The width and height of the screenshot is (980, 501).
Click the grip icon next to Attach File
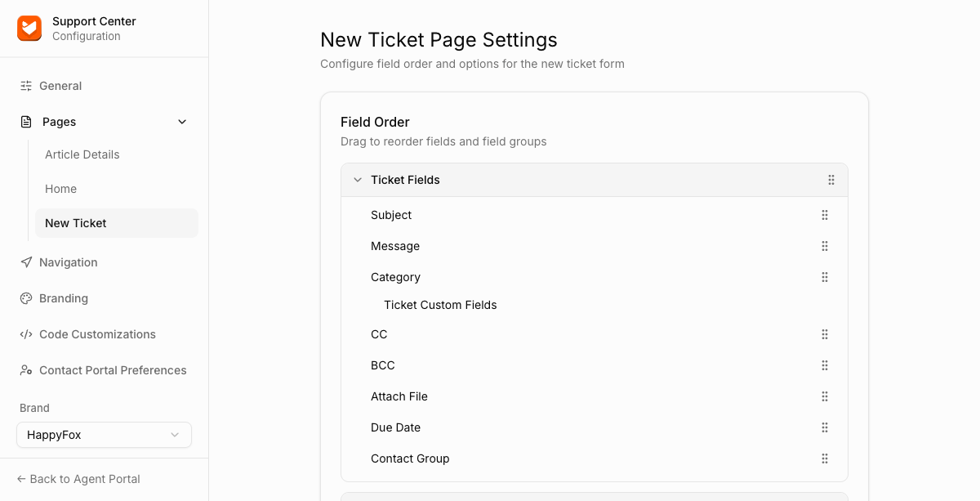coord(825,396)
